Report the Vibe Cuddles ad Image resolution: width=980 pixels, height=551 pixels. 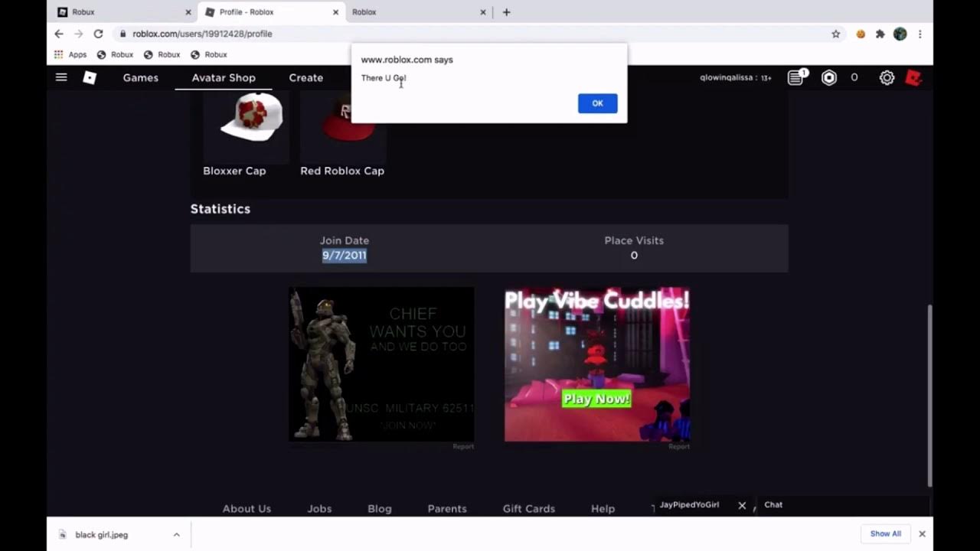click(x=679, y=447)
